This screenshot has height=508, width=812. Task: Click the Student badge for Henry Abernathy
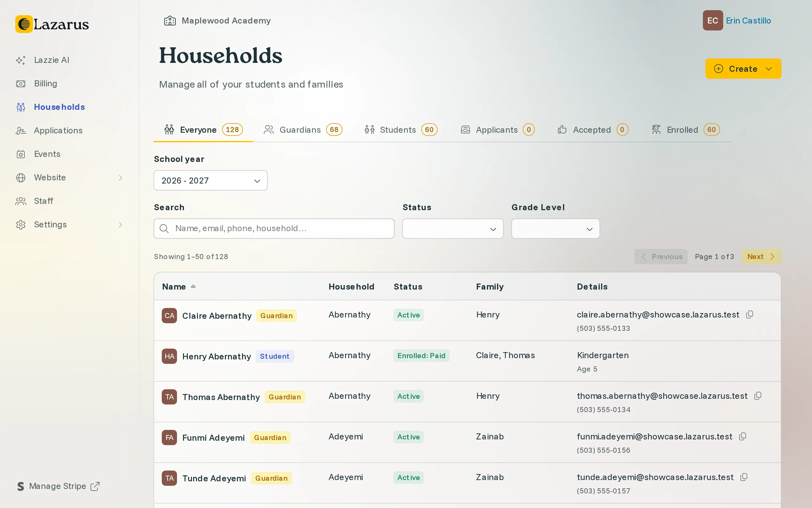(x=274, y=356)
